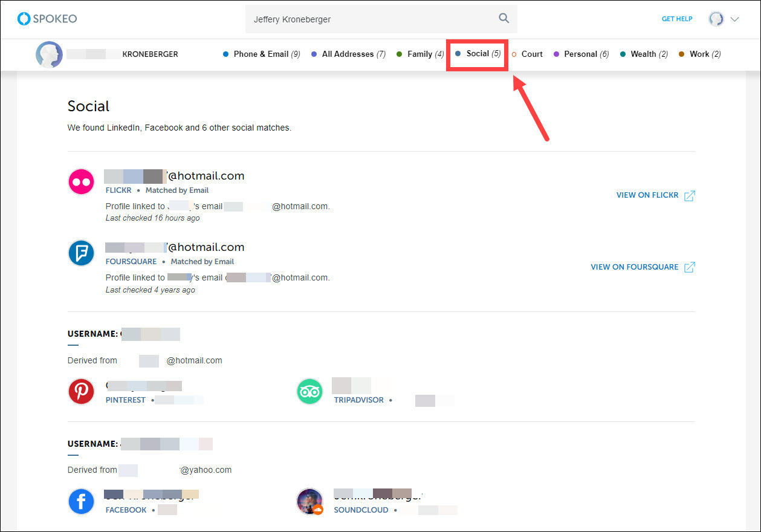Switch to the Family tab
The width and height of the screenshot is (761, 532).
click(420, 54)
